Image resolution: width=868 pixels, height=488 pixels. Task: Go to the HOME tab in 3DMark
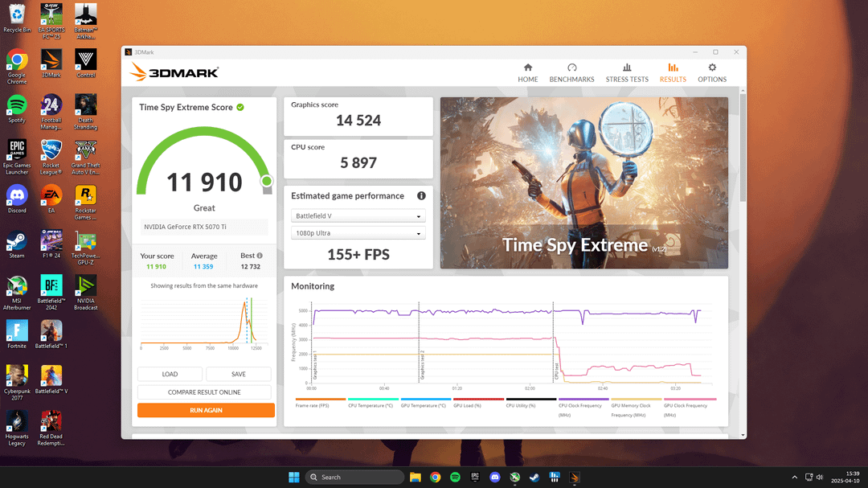click(x=527, y=72)
